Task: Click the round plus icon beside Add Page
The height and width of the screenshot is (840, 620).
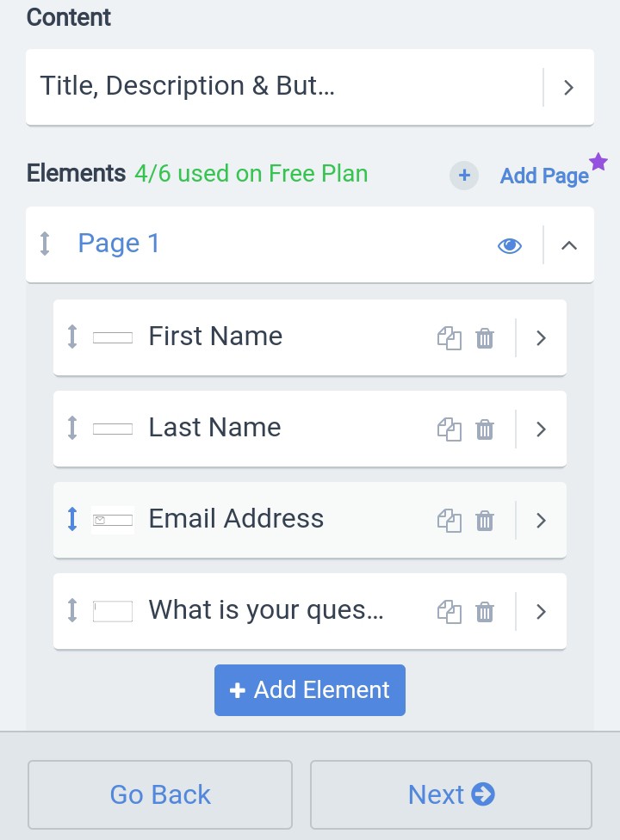Action: pos(464,176)
